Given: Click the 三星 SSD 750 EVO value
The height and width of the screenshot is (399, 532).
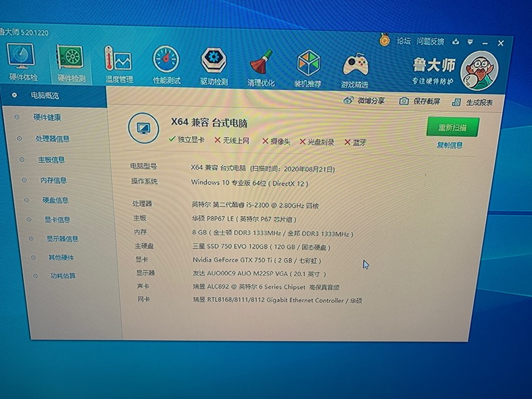Looking at the screenshot, I should [x=261, y=247].
